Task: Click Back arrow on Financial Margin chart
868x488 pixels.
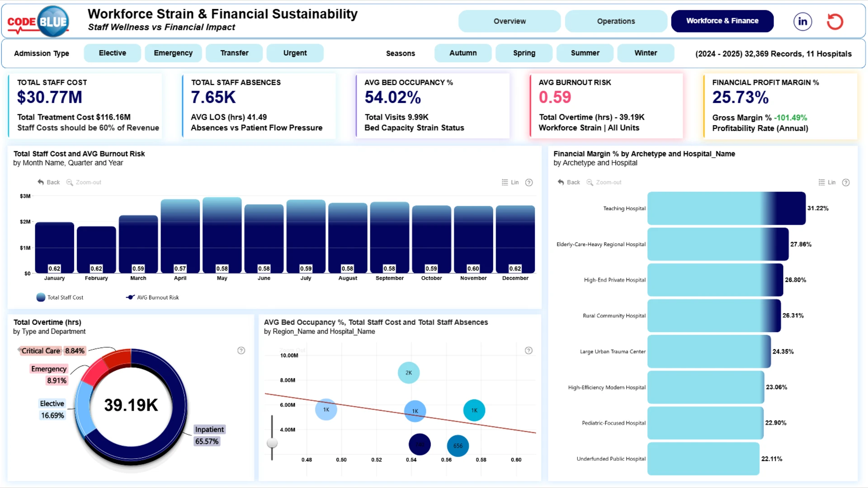Action: 569,182
